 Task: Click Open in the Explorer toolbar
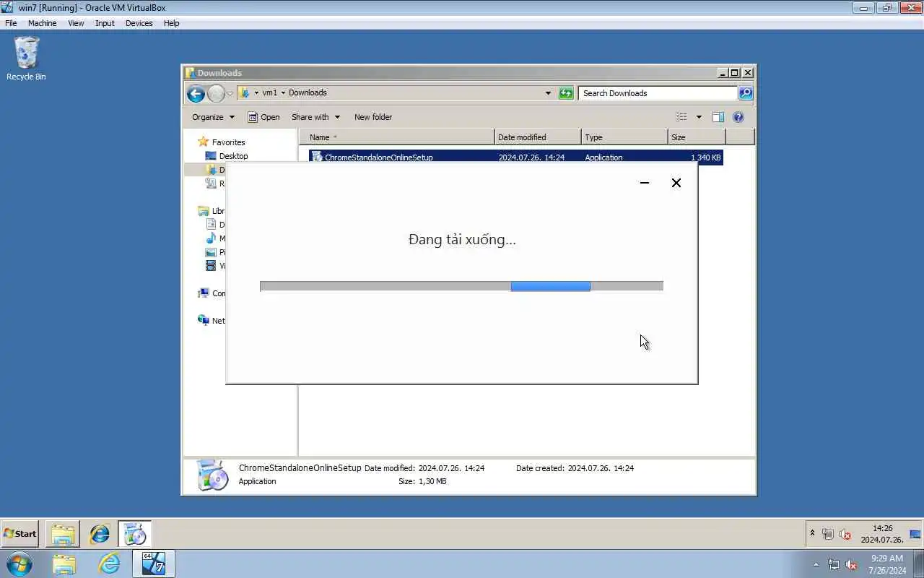pos(263,117)
